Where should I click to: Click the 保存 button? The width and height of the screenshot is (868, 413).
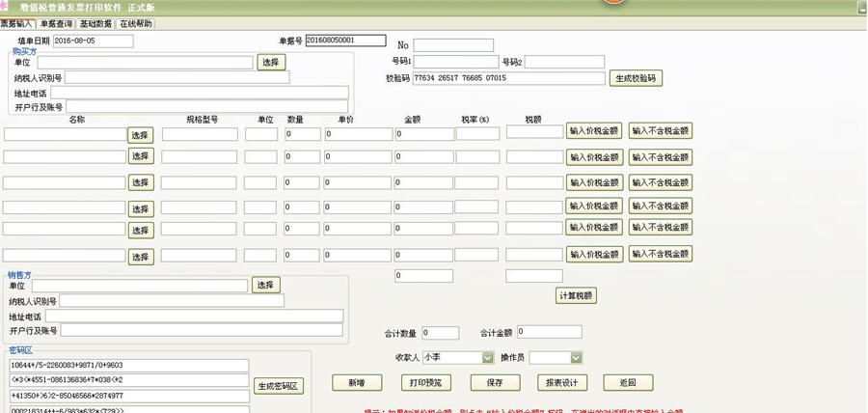(495, 383)
